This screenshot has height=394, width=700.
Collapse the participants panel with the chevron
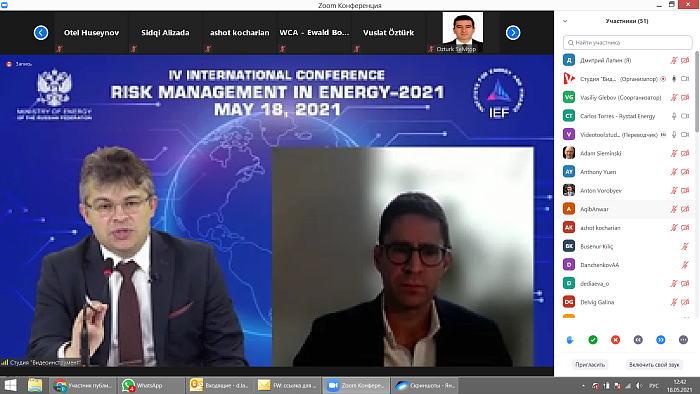coord(565,21)
